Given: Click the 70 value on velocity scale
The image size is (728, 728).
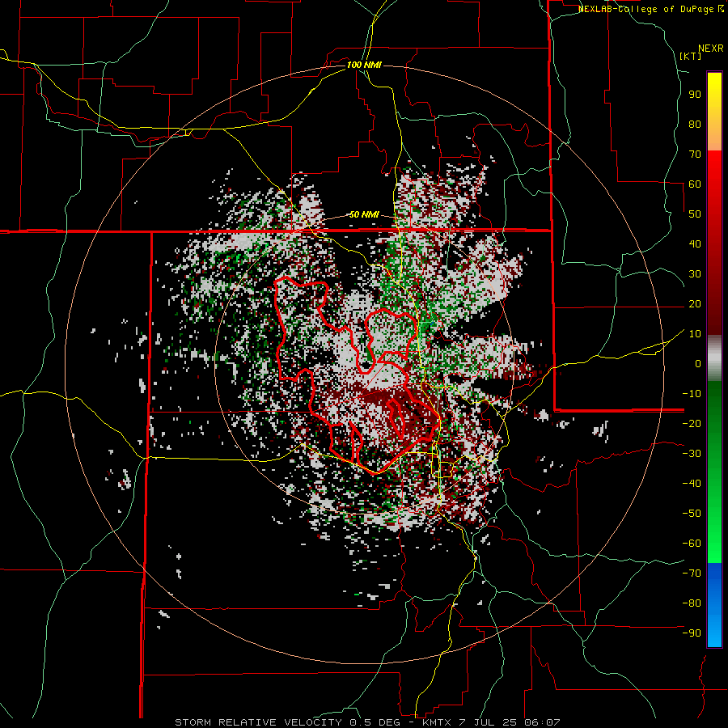Looking at the screenshot, I should (x=695, y=154).
